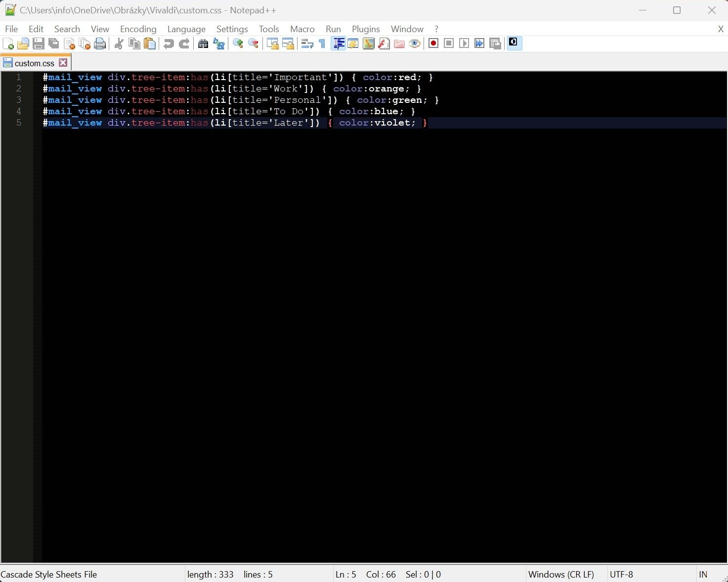Toggle Show All Characters pilcrow icon
Viewport: 728px width, 582px height.
coord(322,44)
